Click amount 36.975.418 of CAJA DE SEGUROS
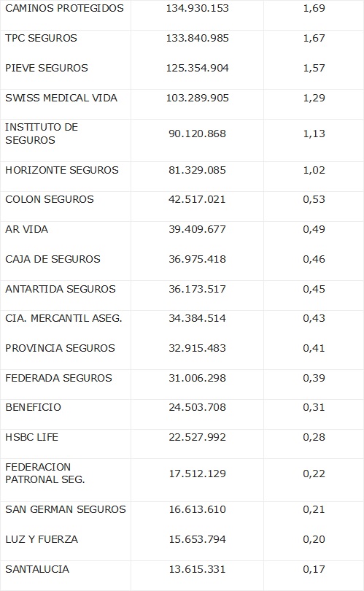364x591 pixels. pos(197,259)
